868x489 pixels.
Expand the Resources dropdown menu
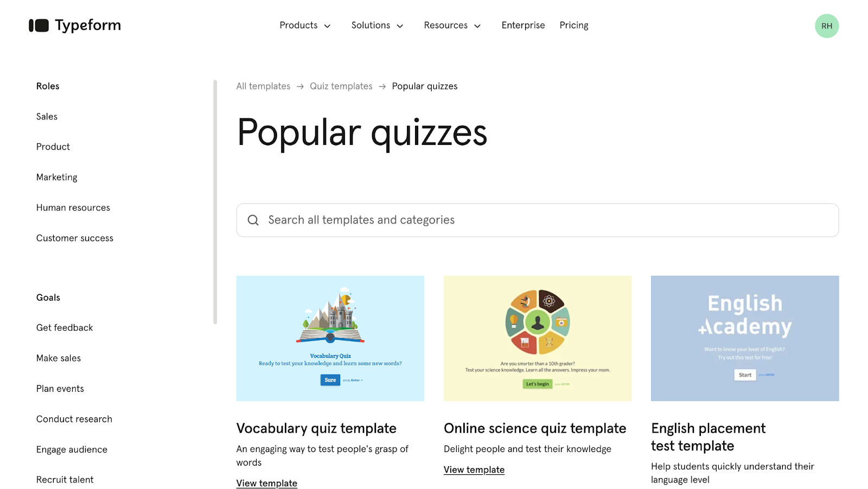pos(452,26)
